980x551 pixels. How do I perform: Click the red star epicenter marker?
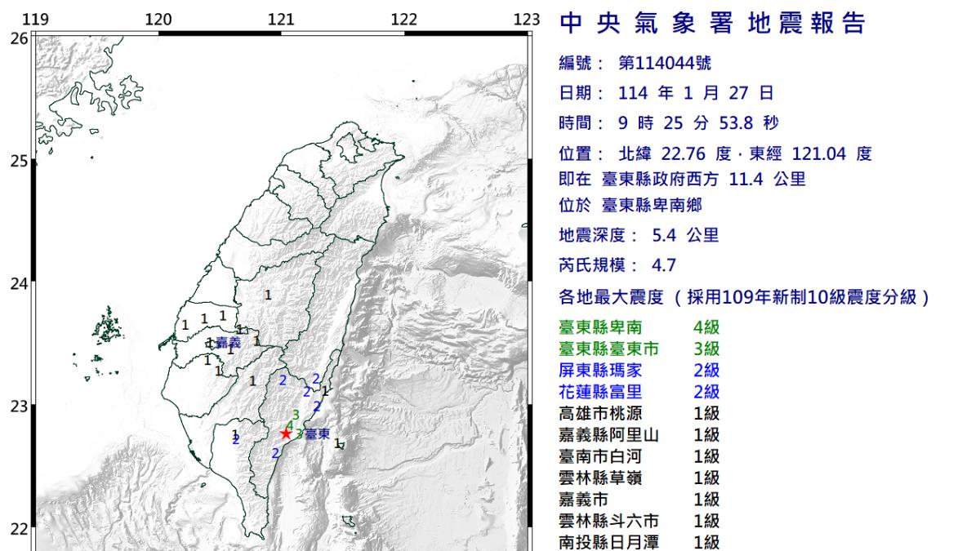[286, 433]
